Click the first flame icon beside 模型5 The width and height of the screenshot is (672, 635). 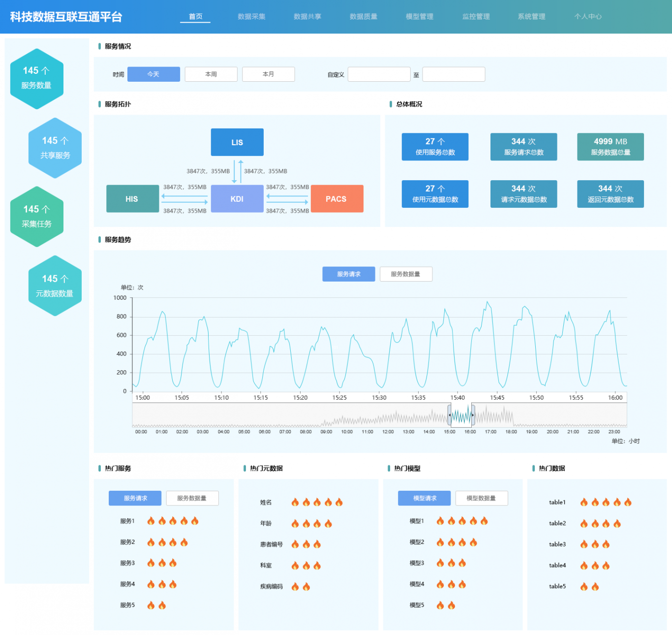(x=440, y=605)
